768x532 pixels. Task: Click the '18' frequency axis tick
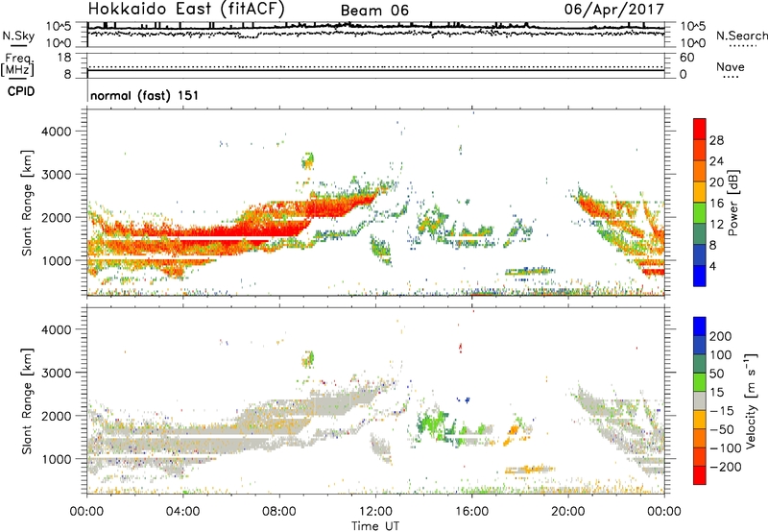point(64,58)
